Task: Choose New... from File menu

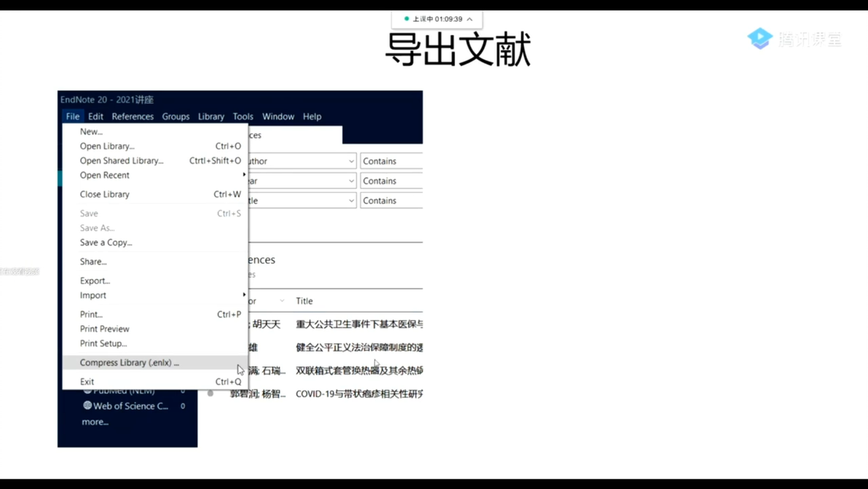Action: pos(155,131)
